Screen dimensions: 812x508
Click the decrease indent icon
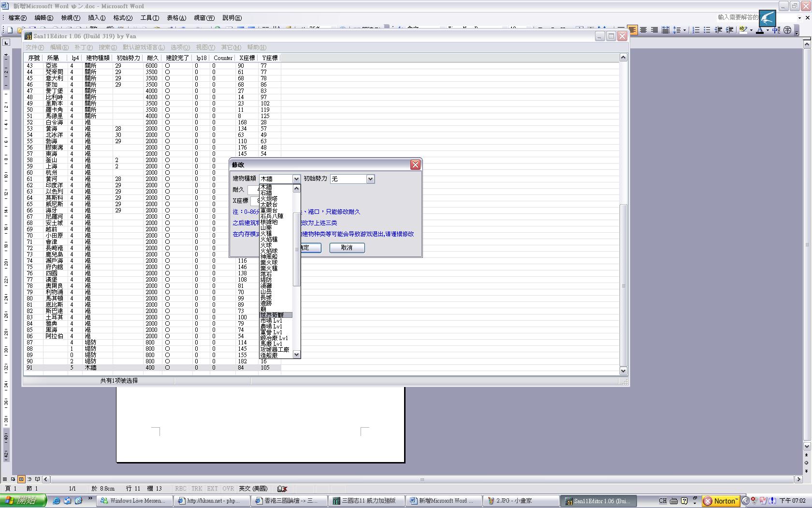point(719,30)
